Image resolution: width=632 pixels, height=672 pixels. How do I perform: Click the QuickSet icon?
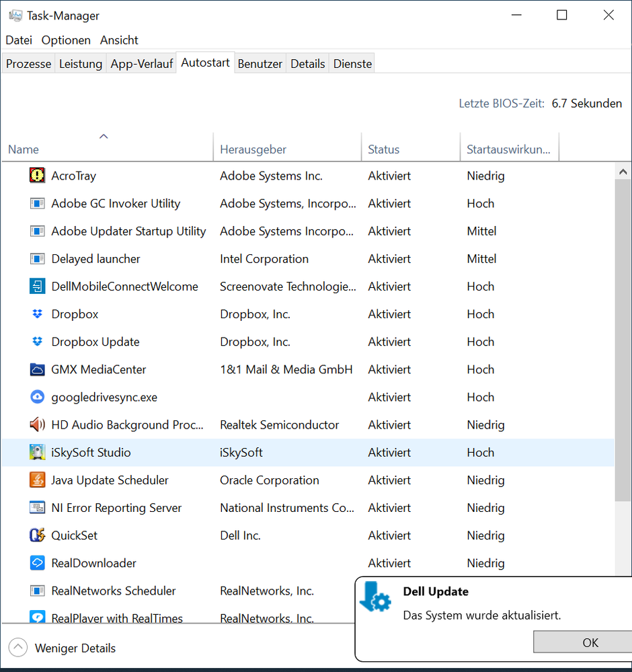tap(37, 535)
